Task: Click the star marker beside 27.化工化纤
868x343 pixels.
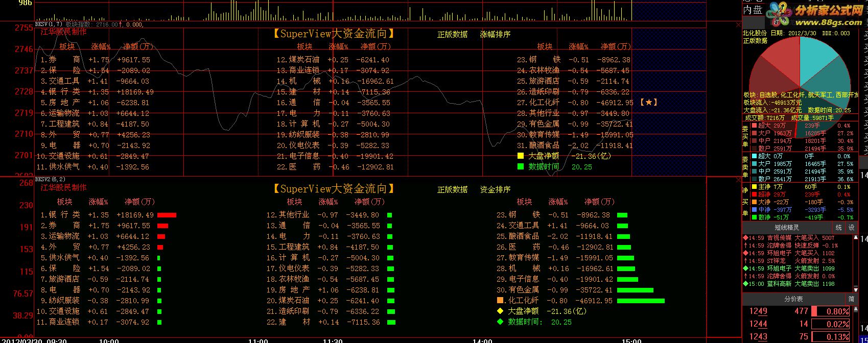Action: (x=648, y=102)
